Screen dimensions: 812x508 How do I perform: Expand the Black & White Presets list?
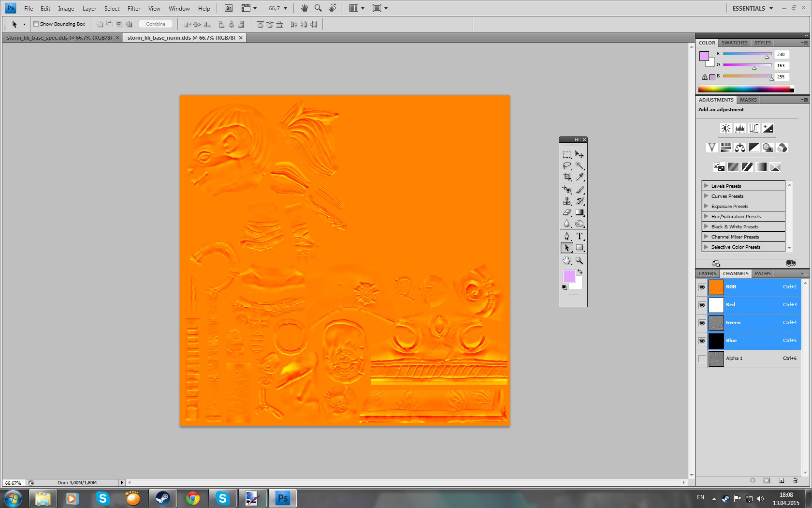click(x=706, y=226)
